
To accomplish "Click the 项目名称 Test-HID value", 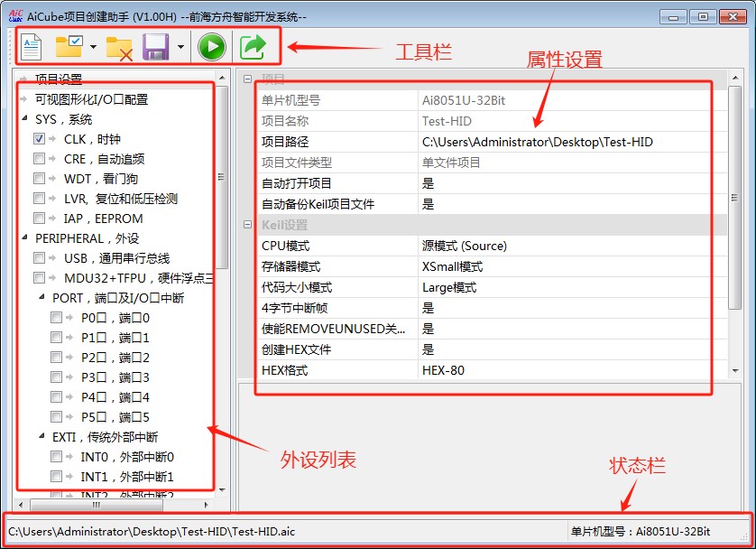I will tap(572, 121).
